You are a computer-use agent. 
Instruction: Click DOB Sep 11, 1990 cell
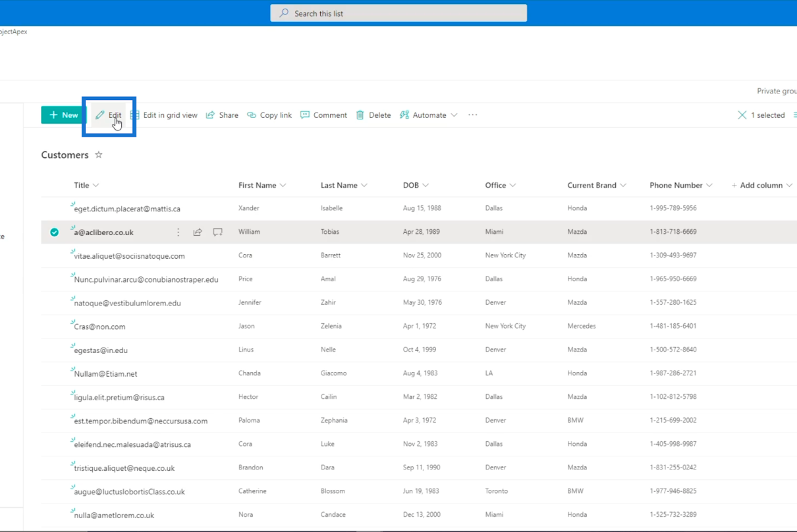coord(421,467)
